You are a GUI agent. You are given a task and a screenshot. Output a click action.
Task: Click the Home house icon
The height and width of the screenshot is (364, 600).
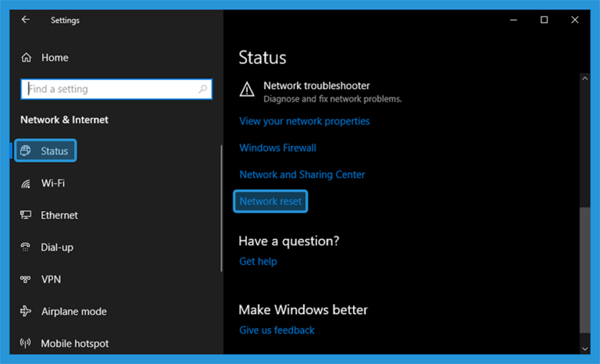(x=26, y=58)
